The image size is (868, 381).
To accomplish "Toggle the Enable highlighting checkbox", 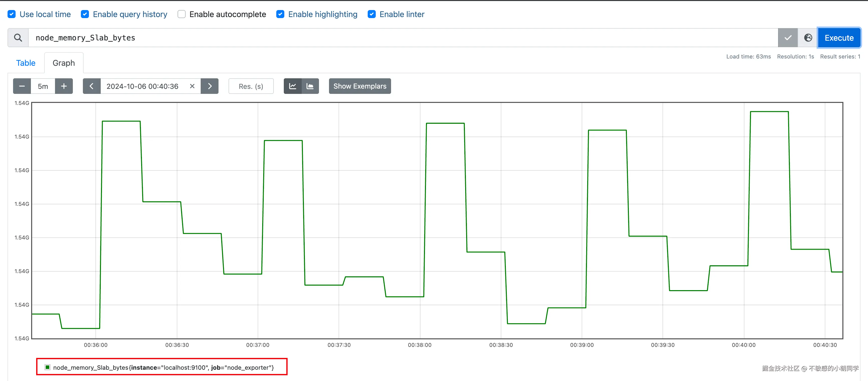I will point(280,14).
